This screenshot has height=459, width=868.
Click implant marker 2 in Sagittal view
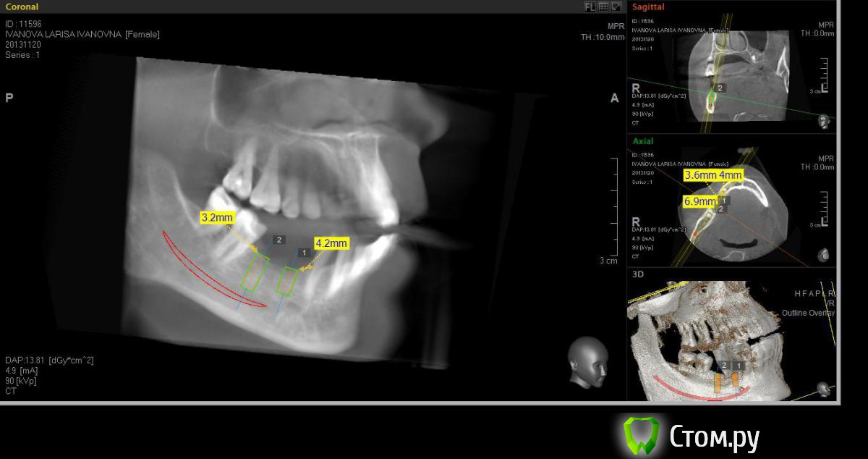click(x=720, y=88)
